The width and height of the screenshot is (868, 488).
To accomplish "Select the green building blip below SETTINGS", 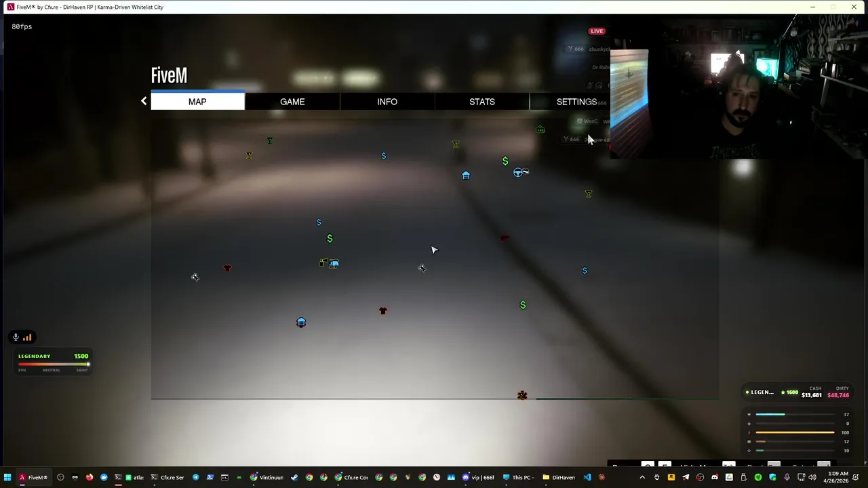I will pos(540,129).
